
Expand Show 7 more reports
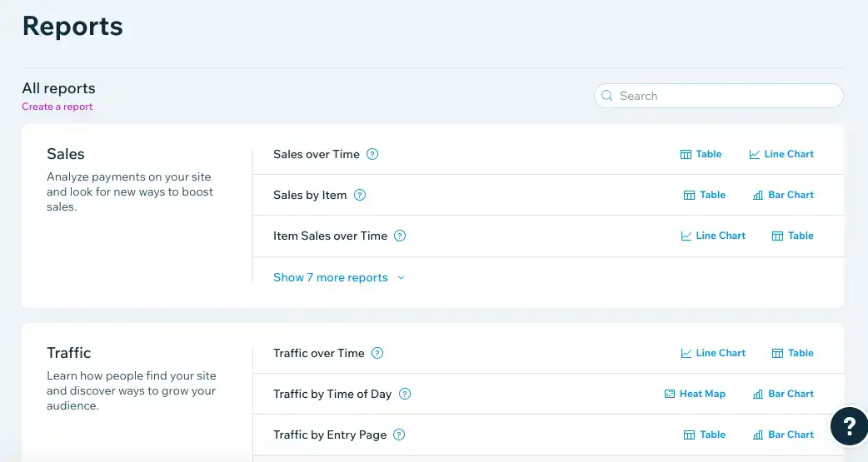[x=339, y=278]
